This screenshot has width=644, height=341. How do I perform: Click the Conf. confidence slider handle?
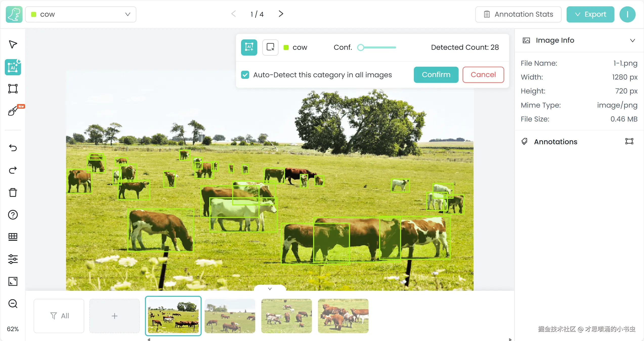click(x=361, y=47)
